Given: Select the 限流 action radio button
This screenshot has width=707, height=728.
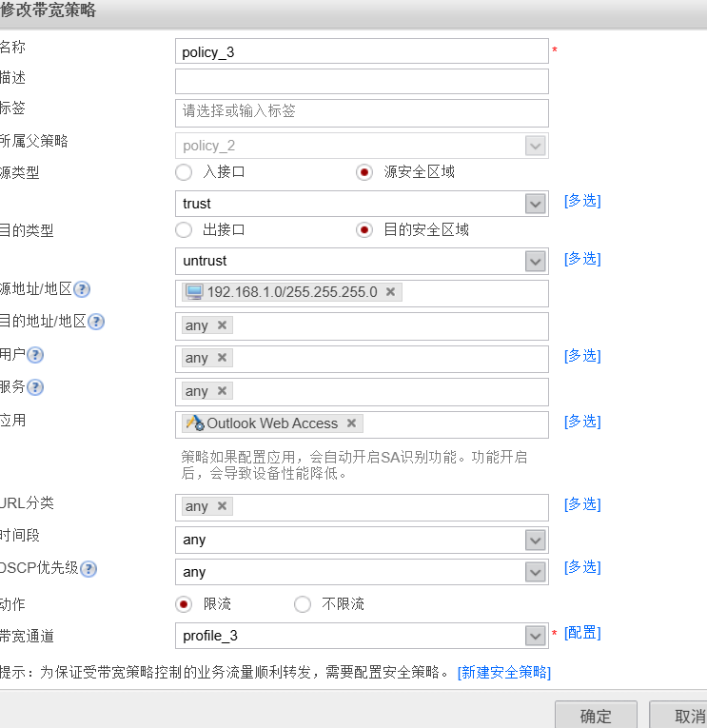Looking at the screenshot, I should pos(184,604).
